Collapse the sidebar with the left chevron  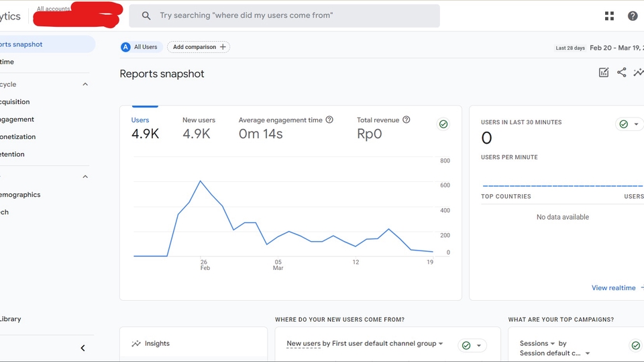(83, 348)
